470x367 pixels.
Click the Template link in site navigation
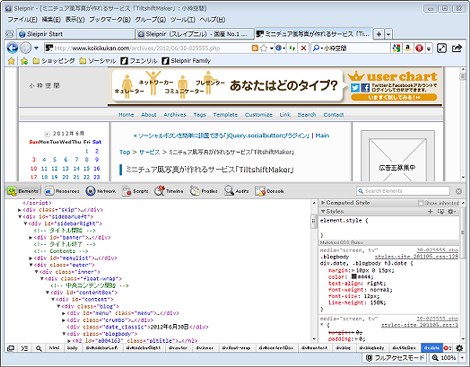click(x=225, y=115)
